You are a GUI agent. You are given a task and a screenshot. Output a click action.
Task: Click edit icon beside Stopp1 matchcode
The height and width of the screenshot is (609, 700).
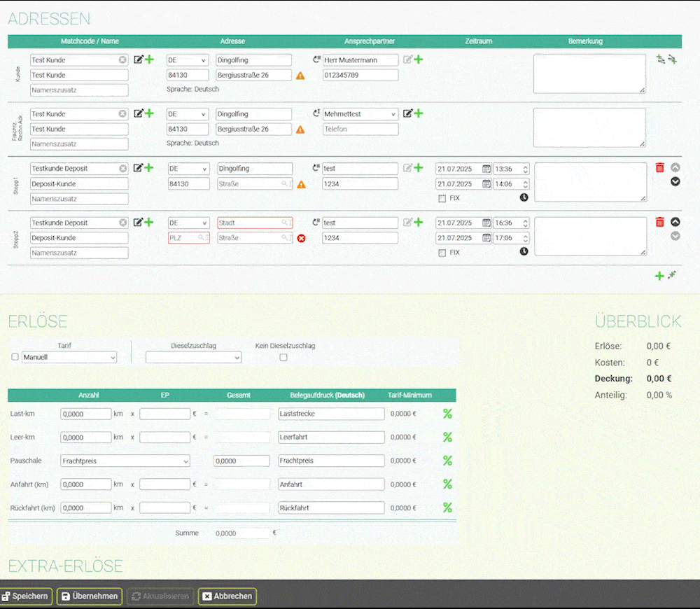click(139, 168)
